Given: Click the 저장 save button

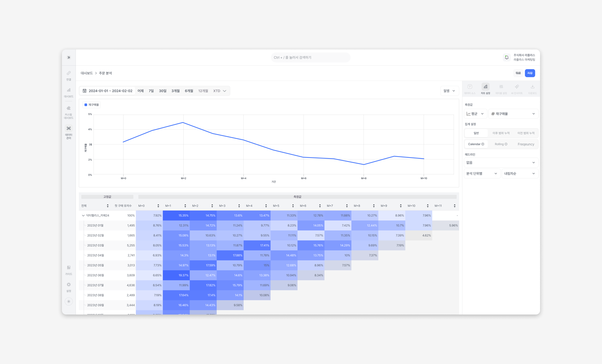Looking at the screenshot, I should tap(530, 73).
